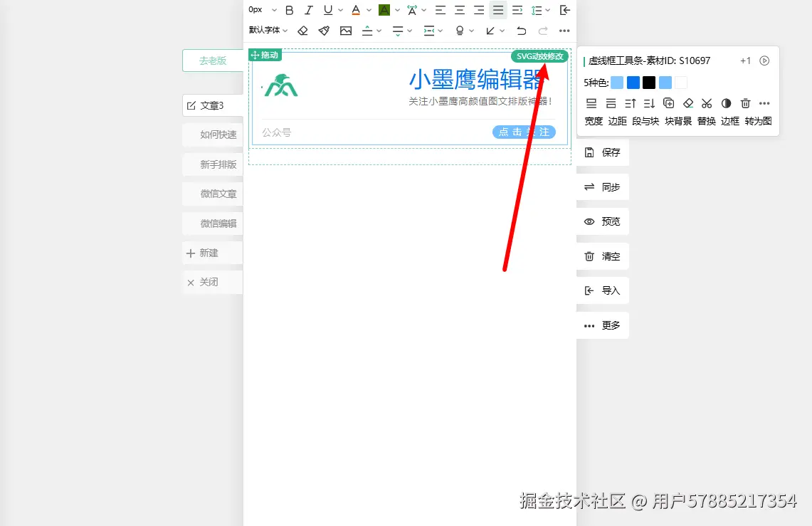Undo the last action
The height and width of the screenshot is (526, 812).
point(522,31)
